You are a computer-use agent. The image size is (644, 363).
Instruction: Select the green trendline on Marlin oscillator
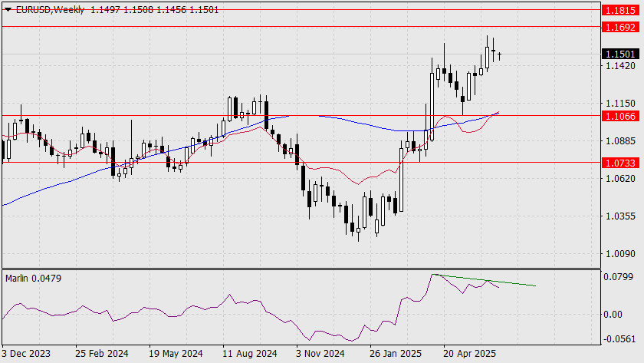click(485, 280)
